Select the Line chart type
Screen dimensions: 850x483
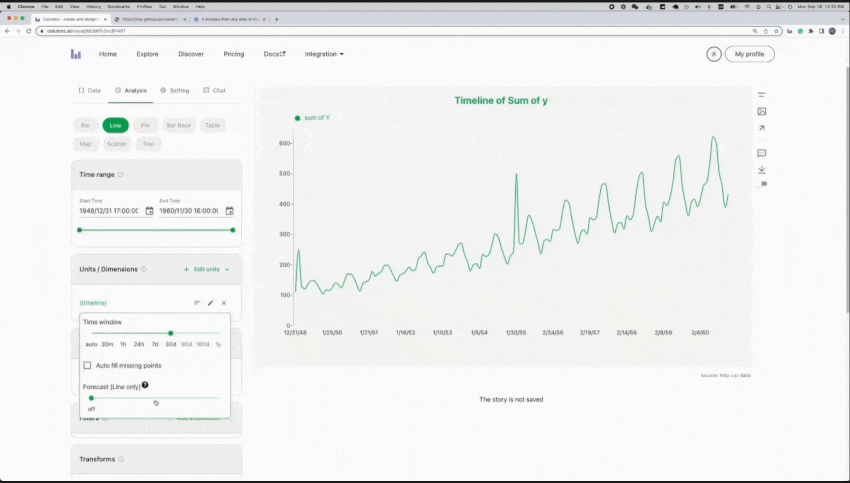(115, 125)
